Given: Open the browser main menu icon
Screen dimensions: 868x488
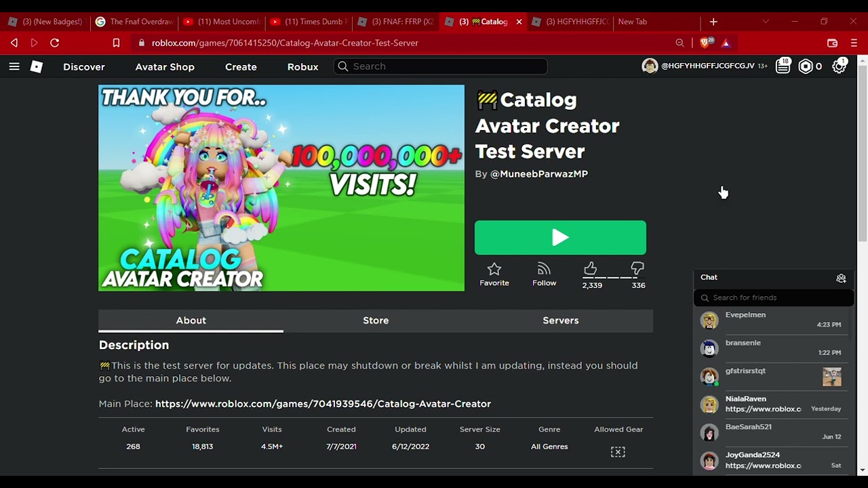Looking at the screenshot, I should (x=854, y=43).
